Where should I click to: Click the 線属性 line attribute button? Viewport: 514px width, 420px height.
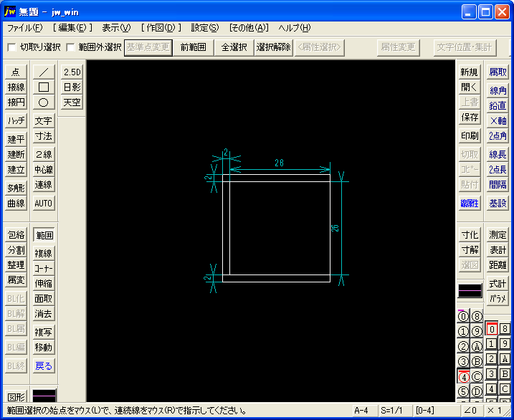click(470, 204)
